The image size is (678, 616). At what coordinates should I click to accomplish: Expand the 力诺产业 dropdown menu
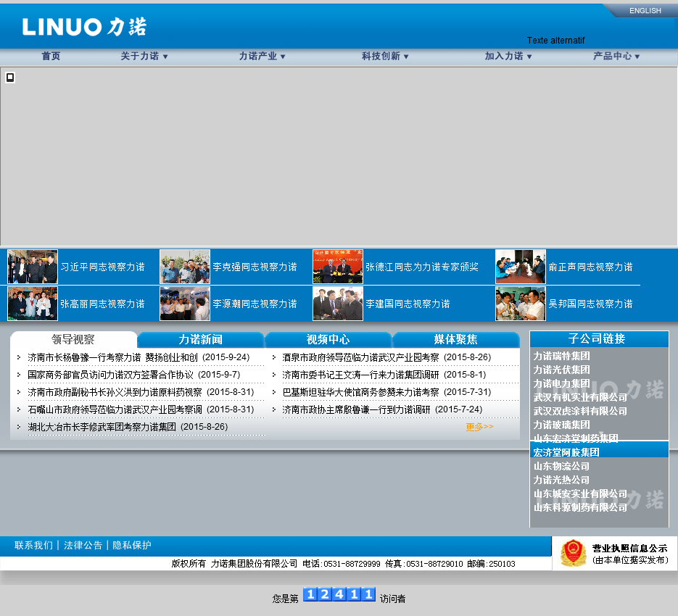pos(262,56)
